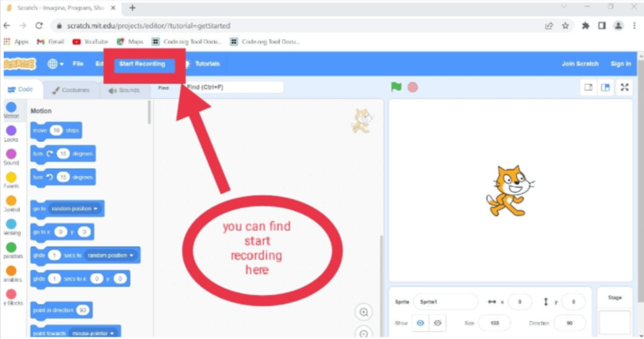The image size is (644, 339).
Task: Click the Start Recording button
Action: [x=142, y=64]
